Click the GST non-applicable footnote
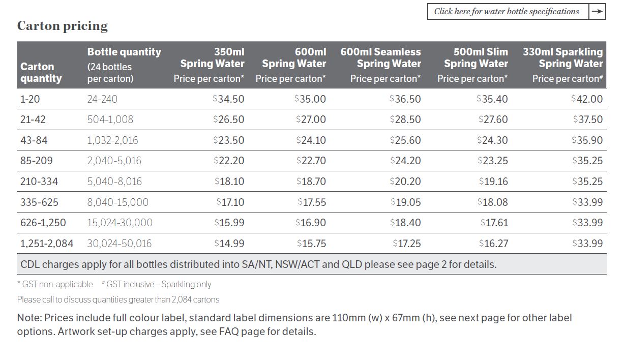 point(55,284)
